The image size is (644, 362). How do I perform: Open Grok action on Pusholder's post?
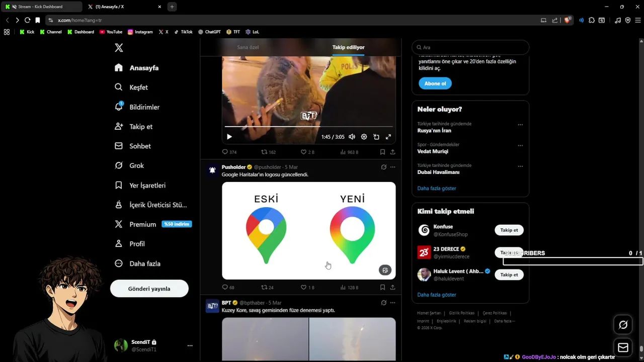pos(383,167)
